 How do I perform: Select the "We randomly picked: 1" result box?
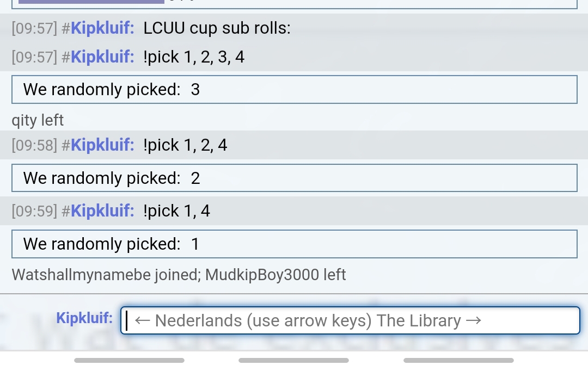click(x=294, y=244)
